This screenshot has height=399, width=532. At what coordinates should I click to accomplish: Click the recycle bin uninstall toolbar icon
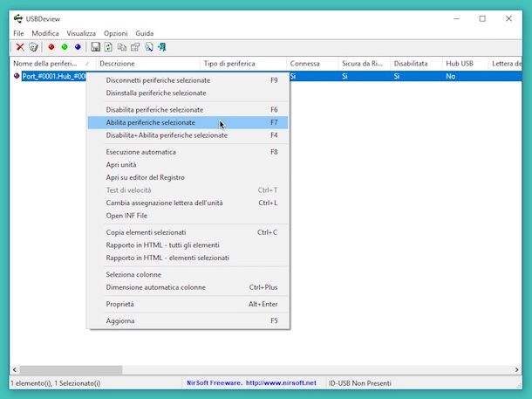(33, 47)
